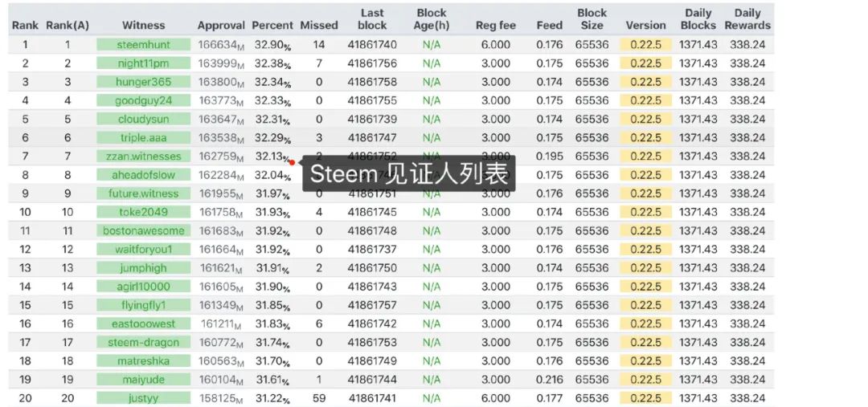Open the bostonawesome witness link
Viewport: 868px width, 407px height.
pyautogui.click(x=143, y=230)
